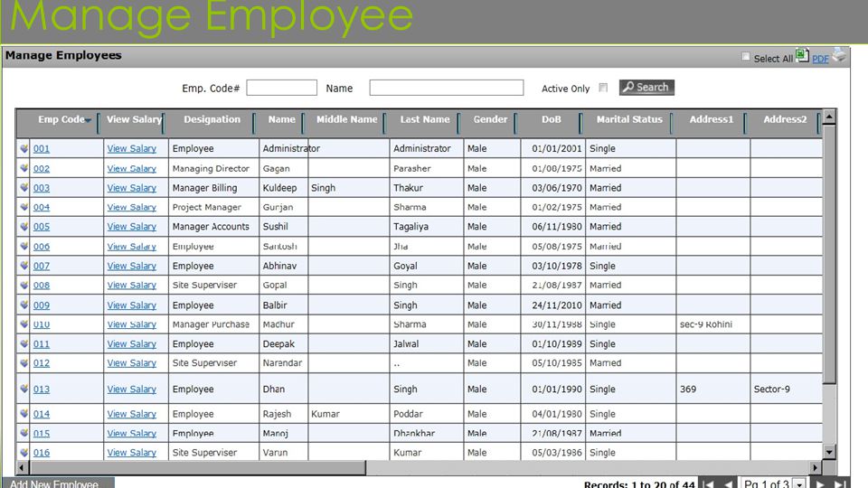The width and height of the screenshot is (868, 488).
Task: Click the row icon for employee 011
Action: point(24,343)
